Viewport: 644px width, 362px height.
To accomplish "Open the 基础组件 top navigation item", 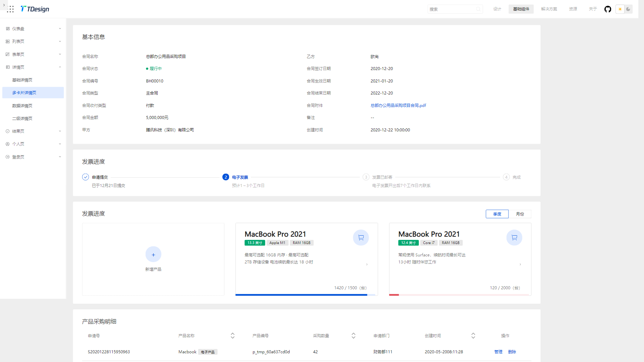I will (x=521, y=9).
